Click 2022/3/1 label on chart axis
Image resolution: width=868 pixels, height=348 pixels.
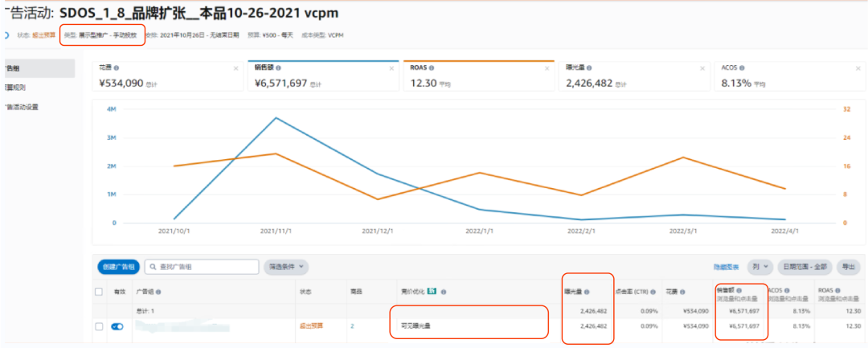[x=683, y=231]
